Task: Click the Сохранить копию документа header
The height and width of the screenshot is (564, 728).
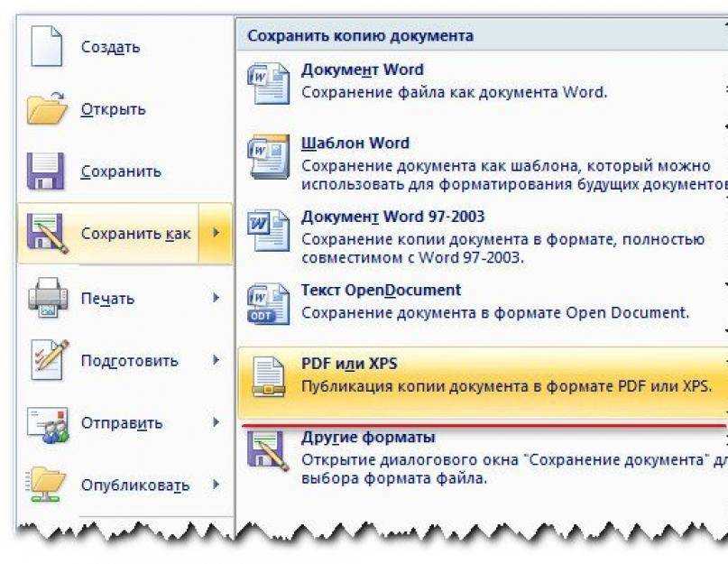Action: (360, 36)
